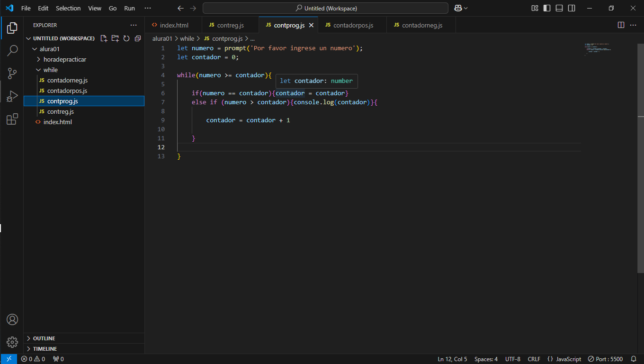Toggle the primary side bar
The width and height of the screenshot is (644, 364).
coord(547,8)
